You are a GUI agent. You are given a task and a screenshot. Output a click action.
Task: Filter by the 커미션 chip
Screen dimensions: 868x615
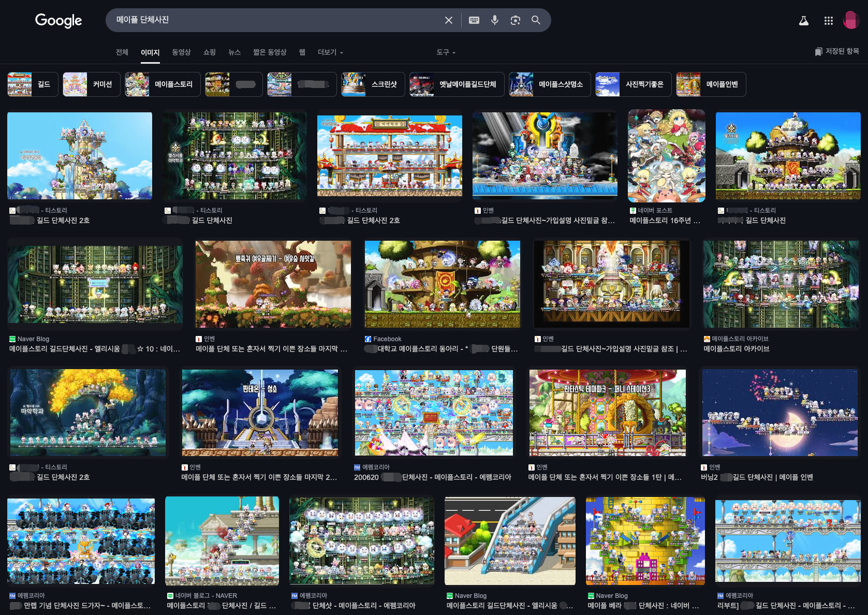pyautogui.click(x=92, y=84)
